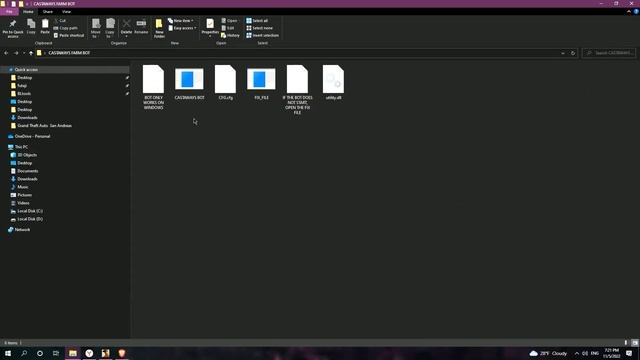
Task: Click the folder search box
Action: (x=609, y=53)
